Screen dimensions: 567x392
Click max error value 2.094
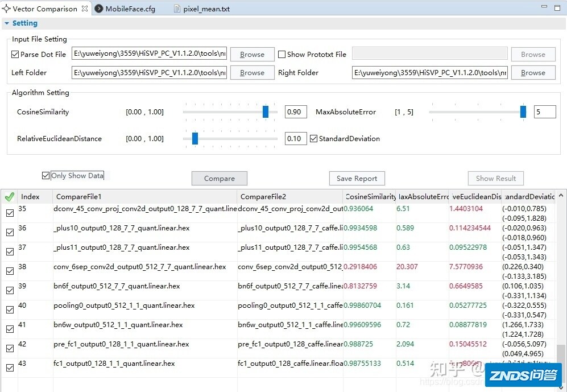405,344
